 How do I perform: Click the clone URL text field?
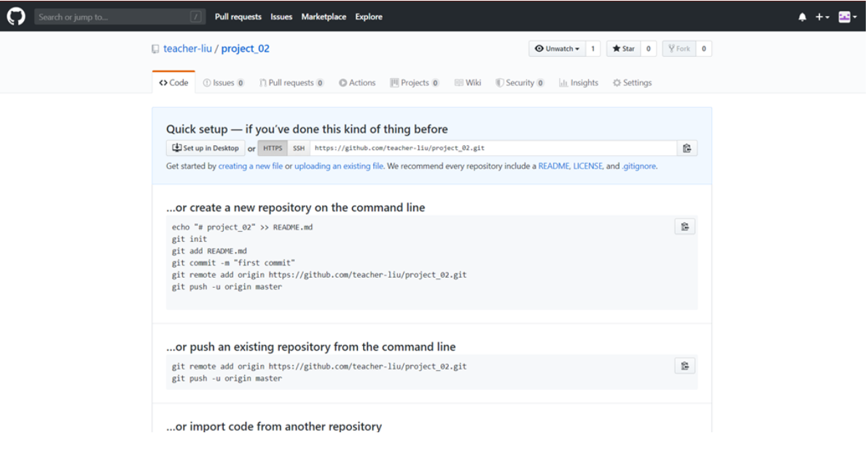click(493, 148)
